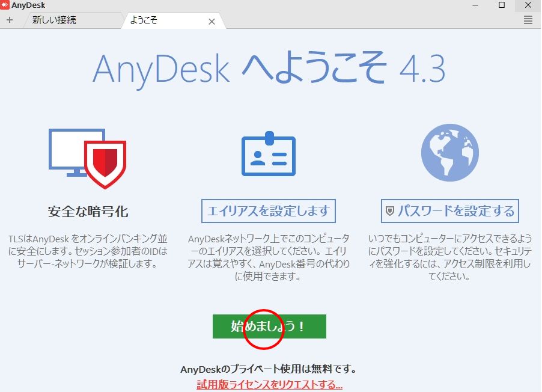This screenshot has width=542, height=392.
Task: Click the AnyDesk logo in title bar
Action: (4, 5)
